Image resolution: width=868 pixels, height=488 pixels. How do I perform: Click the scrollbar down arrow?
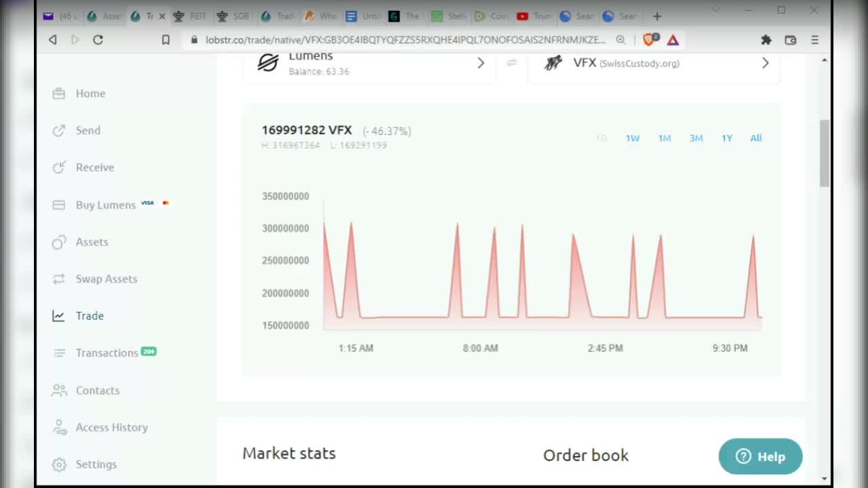(824, 479)
